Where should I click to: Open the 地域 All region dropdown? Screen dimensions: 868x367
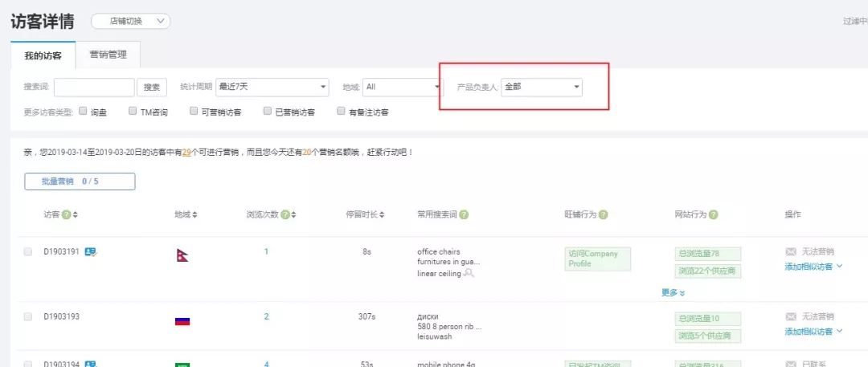pyautogui.click(x=403, y=87)
